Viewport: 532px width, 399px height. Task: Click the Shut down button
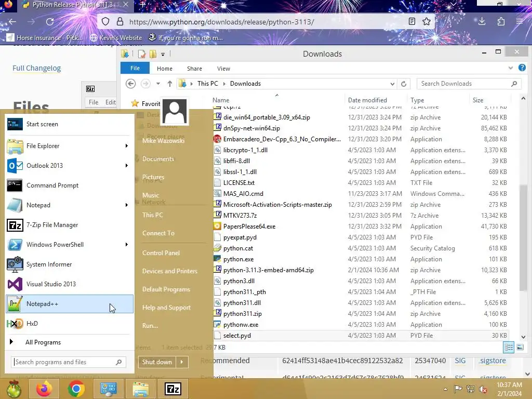pyautogui.click(x=157, y=362)
